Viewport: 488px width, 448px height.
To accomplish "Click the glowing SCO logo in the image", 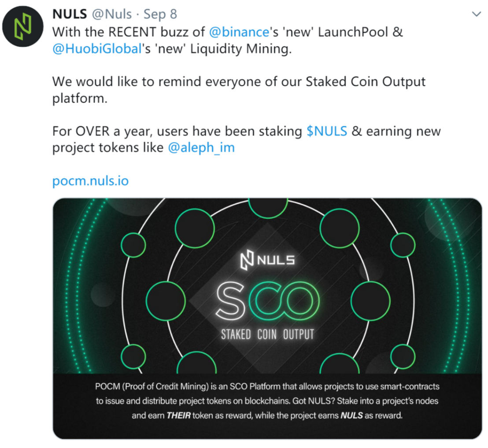I will (x=268, y=301).
